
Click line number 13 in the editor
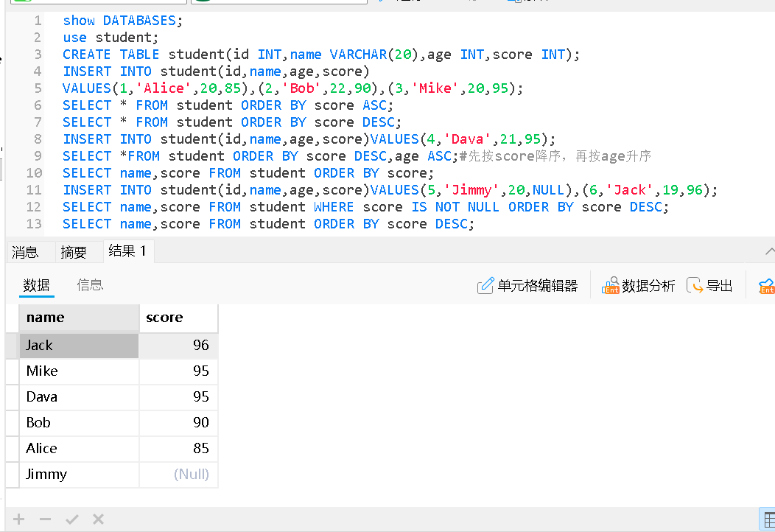[x=34, y=224]
